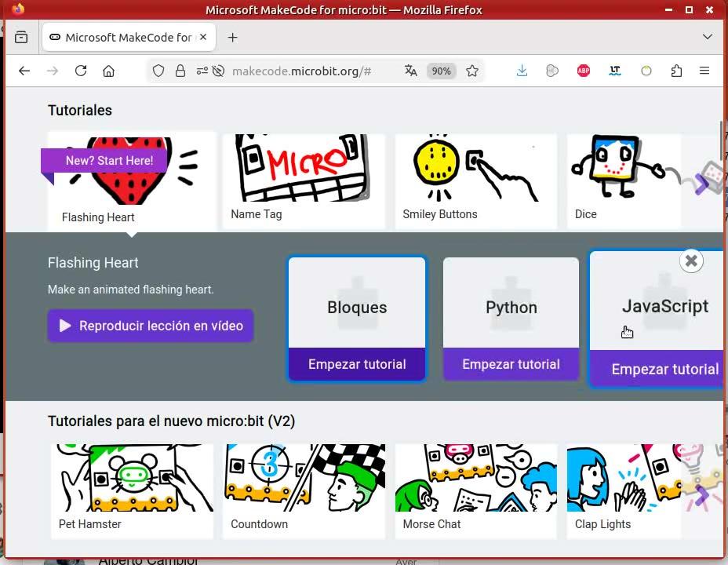Show site security padlock info
Viewport: 728px width, 565px height.
(x=180, y=71)
